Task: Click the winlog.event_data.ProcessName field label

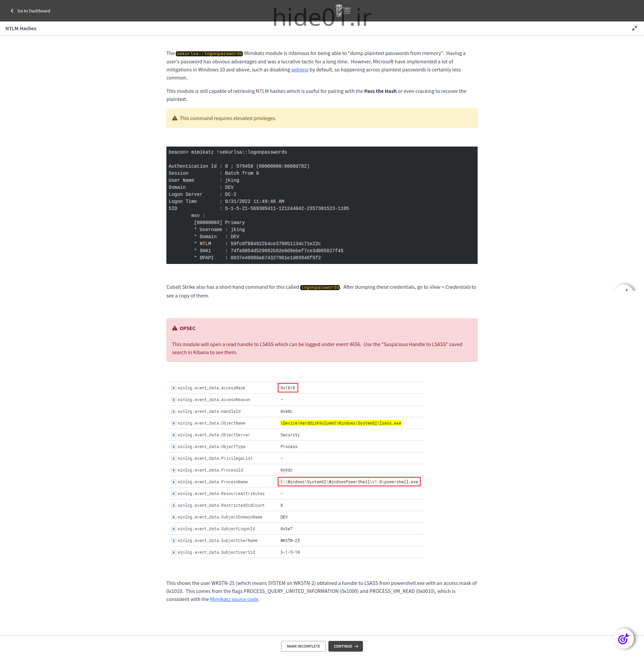Action: click(x=212, y=482)
